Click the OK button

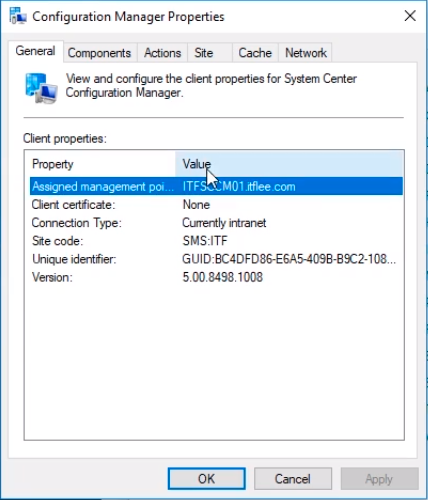(207, 479)
